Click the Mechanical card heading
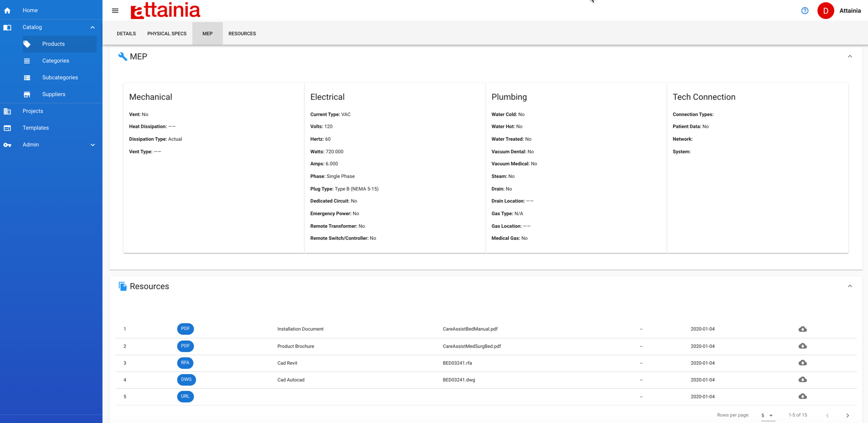Viewport: 868px width, 423px height. 151,97
